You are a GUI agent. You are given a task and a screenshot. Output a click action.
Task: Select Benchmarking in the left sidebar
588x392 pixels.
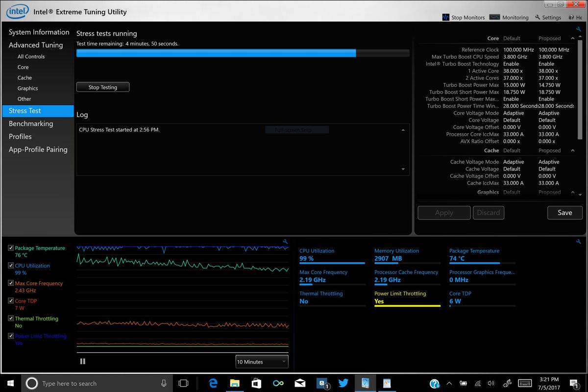31,123
